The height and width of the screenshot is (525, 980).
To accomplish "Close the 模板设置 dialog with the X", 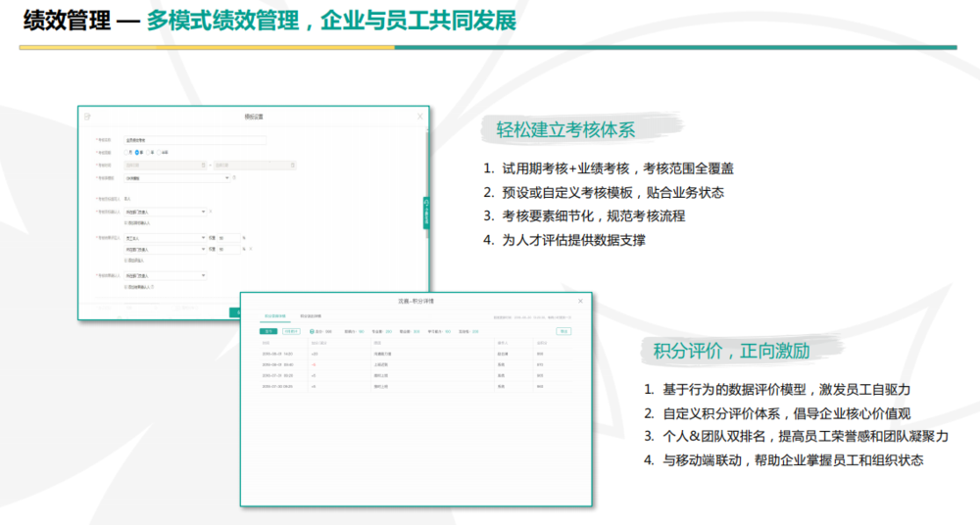I will tap(420, 117).
